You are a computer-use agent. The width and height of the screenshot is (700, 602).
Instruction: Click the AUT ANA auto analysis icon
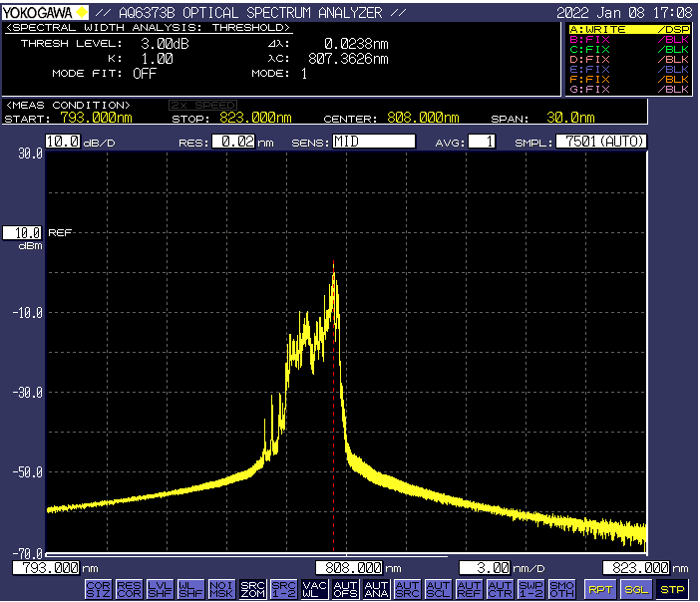click(376, 589)
